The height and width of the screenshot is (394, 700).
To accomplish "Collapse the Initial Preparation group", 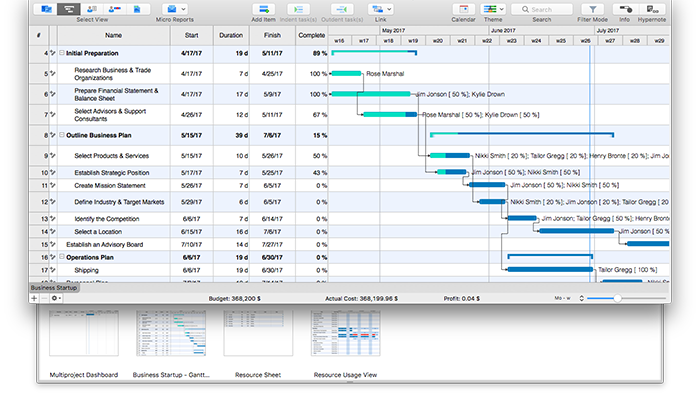I will tap(62, 53).
